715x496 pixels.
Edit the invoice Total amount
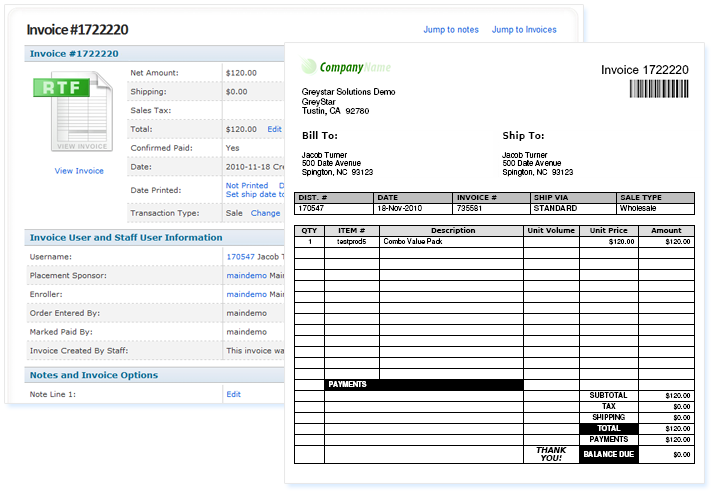(274, 129)
